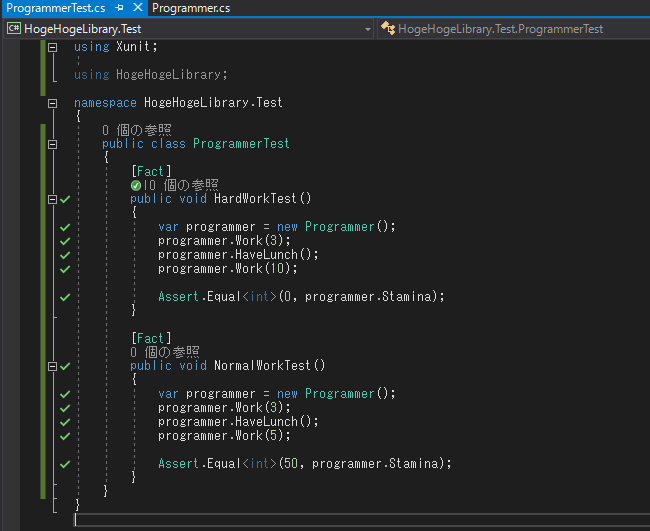This screenshot has height=531, width=650.
Task: Click the ProgrammerTest class name in code
Action: pyautogui.click(x=241, y=144)
